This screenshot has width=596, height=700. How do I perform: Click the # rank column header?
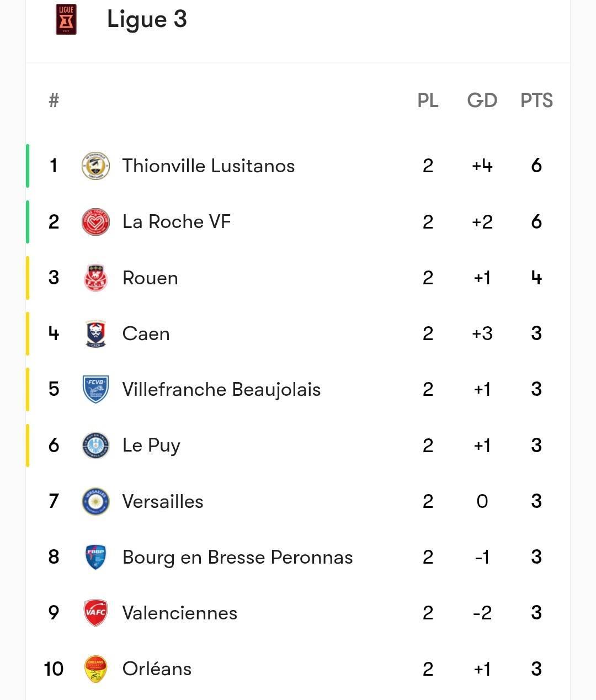pyautogui.click(x=54, y=100)
